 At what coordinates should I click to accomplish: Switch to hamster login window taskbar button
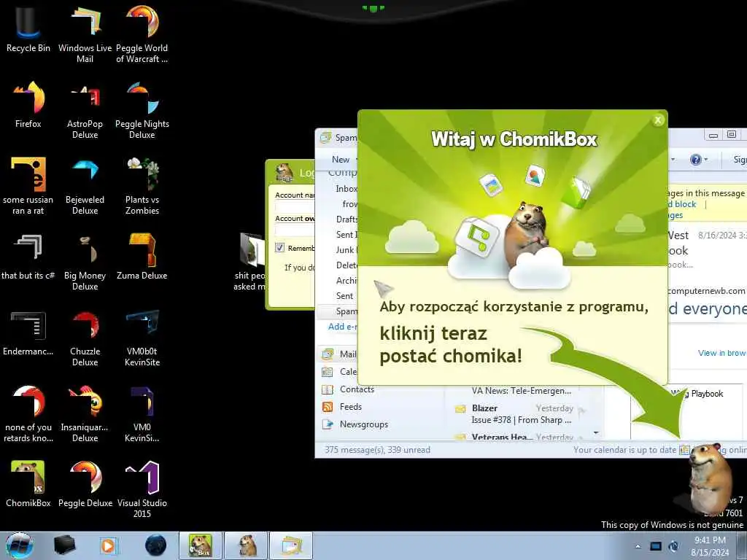point(247,545)
